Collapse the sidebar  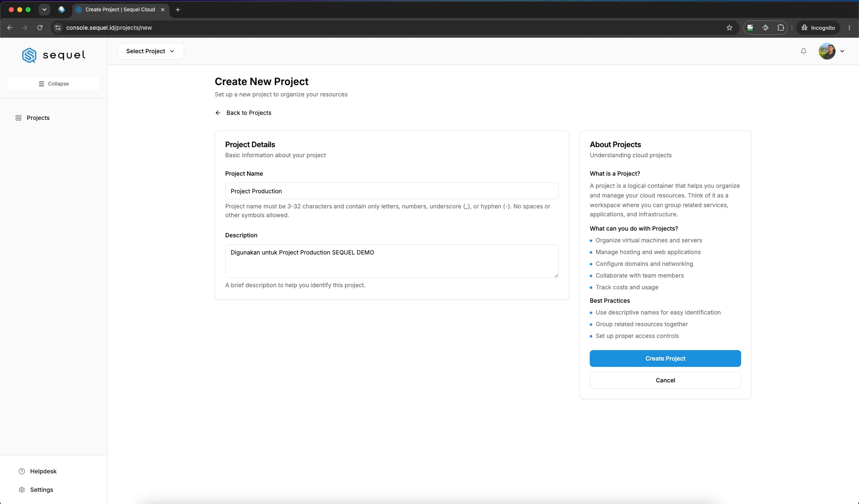pyautogui.click(x=53, y=84)
